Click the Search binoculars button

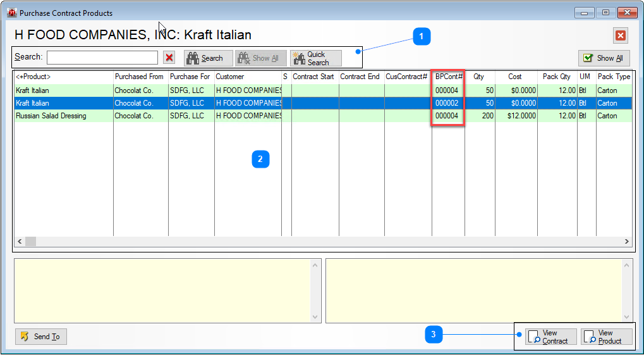pyautogui.click(x=208, y=58)
